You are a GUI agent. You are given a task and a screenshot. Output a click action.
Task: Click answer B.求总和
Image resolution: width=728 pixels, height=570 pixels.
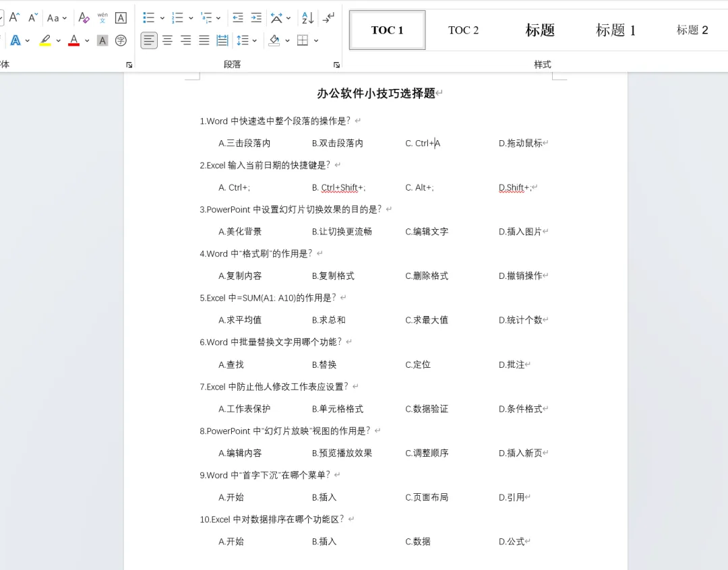(329, 320)
